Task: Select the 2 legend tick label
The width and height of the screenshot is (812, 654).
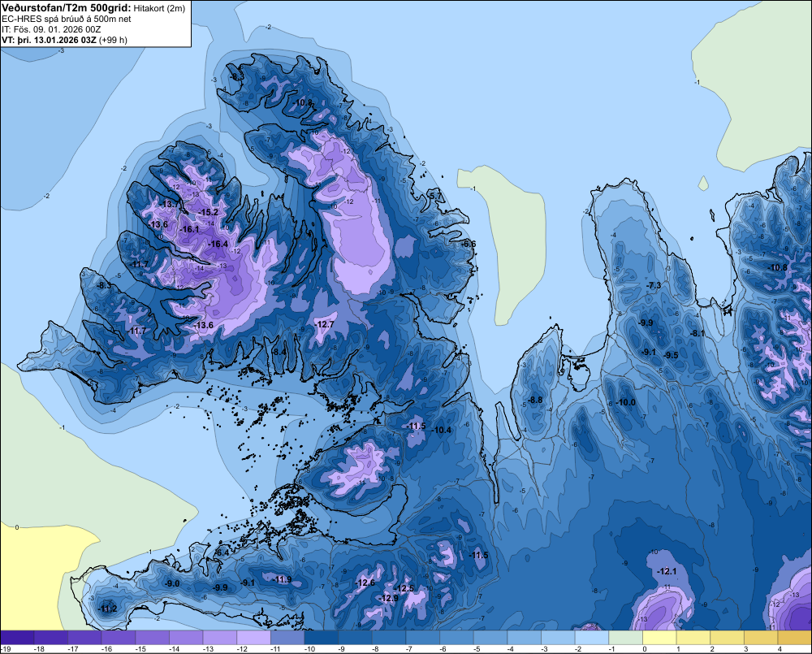Action: point(712,649)
